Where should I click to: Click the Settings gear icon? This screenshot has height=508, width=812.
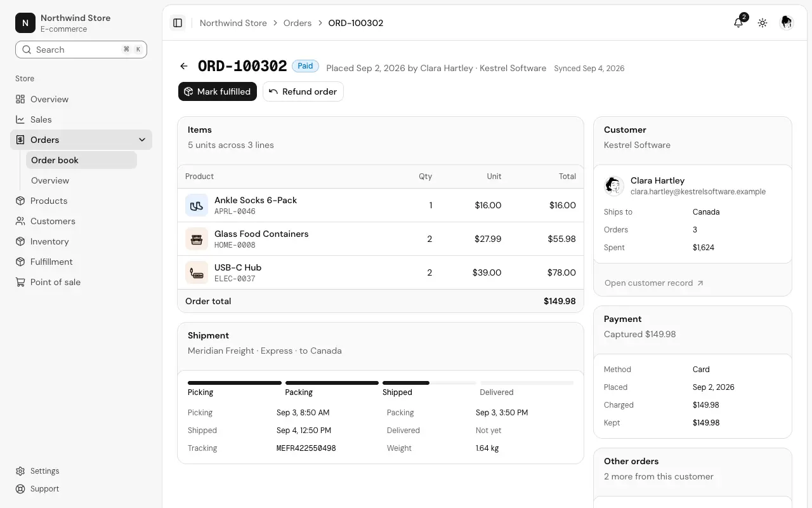click(20, 471)
